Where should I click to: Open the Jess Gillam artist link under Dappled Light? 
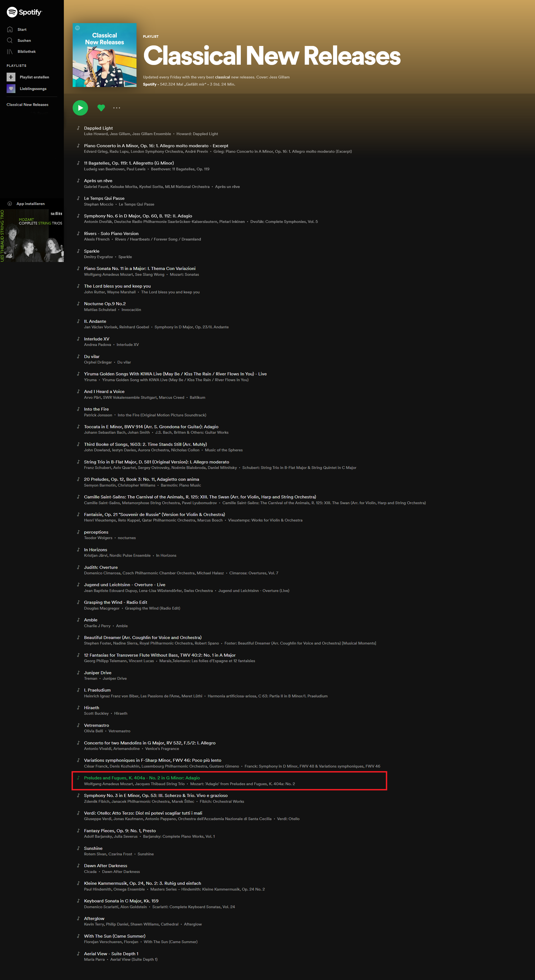click(120, 134)
